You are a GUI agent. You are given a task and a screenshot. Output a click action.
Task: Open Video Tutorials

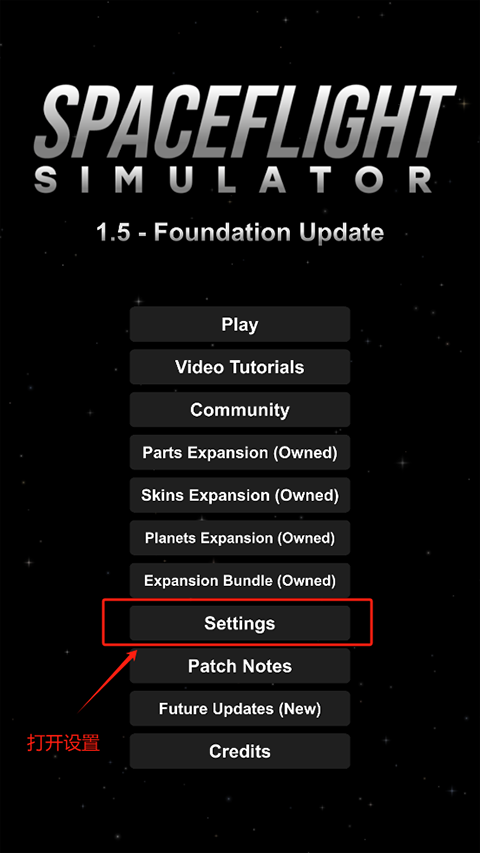pyautogui.click(x=239, y=367)
